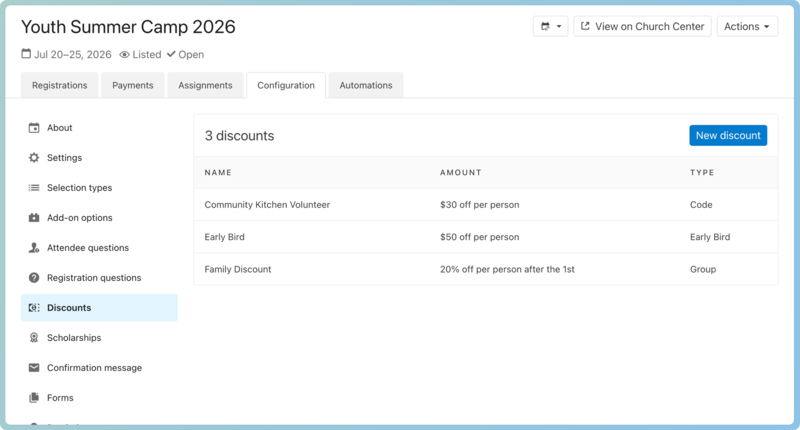This screenshot has height=430, width=800.
Task: Click the Registration questions help icon
Action: pyautogui.click(x=34, y=278)
